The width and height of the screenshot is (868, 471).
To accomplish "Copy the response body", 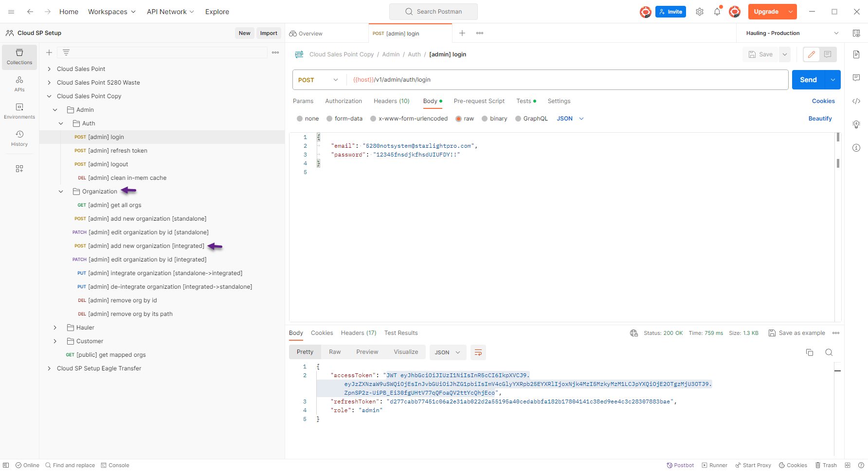I will 810,352.
